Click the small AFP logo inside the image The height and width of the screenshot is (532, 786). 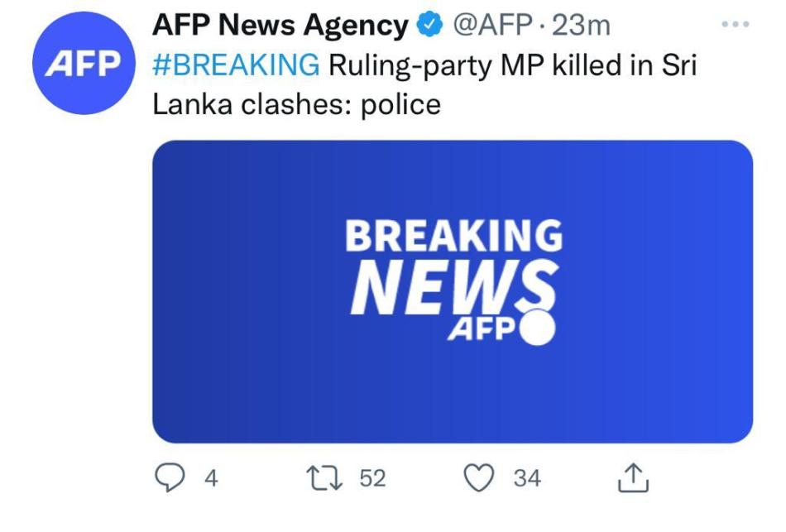point(477,330)
